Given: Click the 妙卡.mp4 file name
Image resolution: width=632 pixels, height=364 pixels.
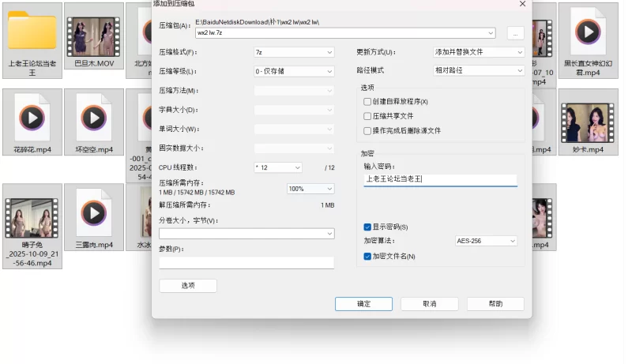Looking at the screenshot, I should (x=588, y=150).
